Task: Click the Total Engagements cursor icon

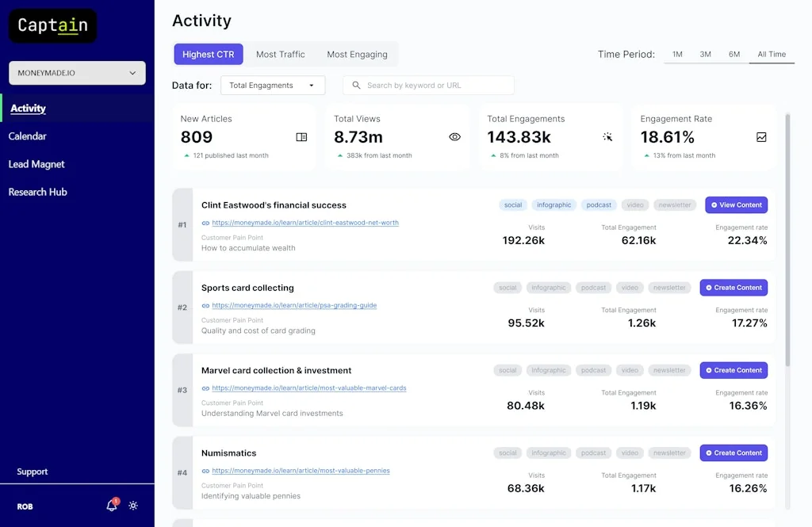Action: (607, 137)
